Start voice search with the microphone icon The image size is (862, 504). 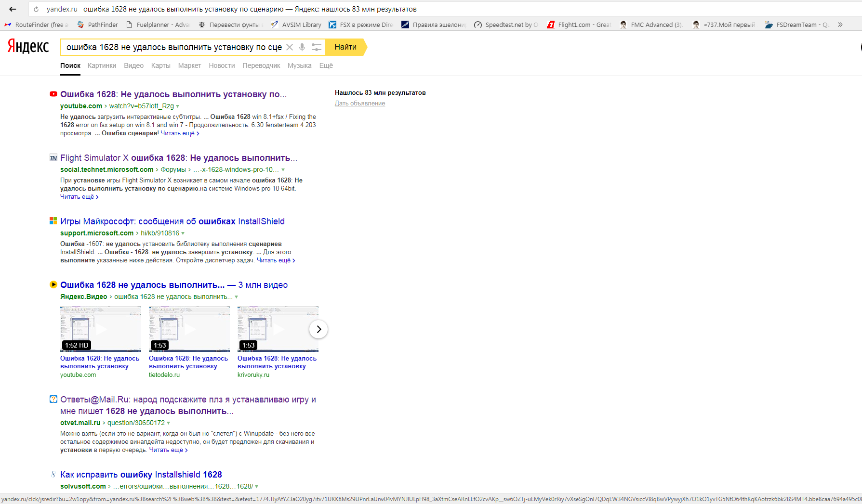[x=302, y=47]
